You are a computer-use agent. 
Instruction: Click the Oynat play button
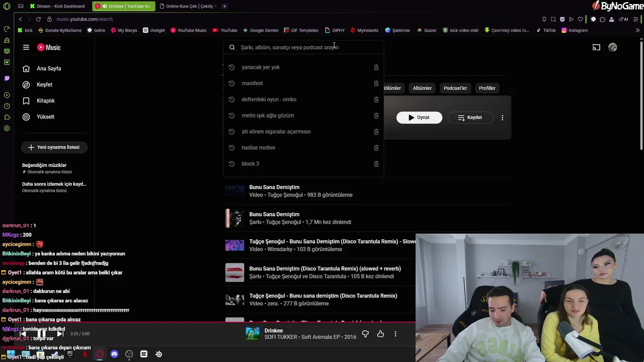(x=419, y=118)
